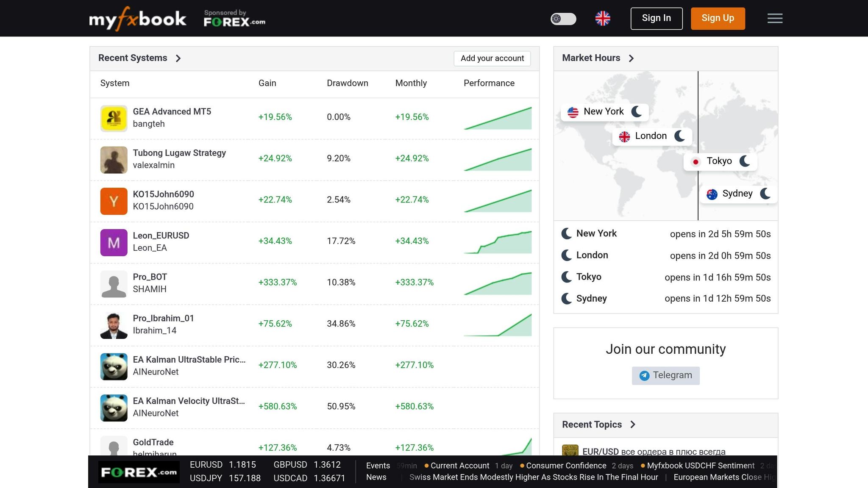Screen dimensions: 868x488
Task: Click the Leon_EURUSD purple M avatar
Action: pyautogui.click(x=114, y=242)
